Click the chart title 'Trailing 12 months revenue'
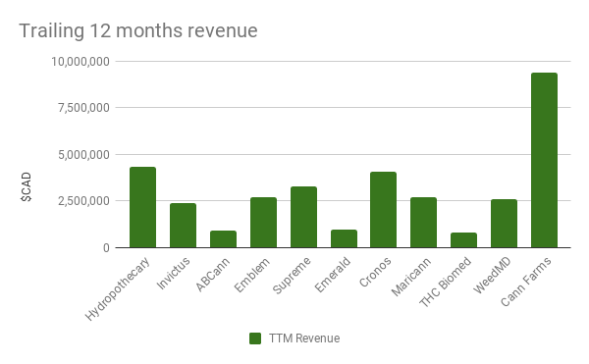 pos(138,30)
